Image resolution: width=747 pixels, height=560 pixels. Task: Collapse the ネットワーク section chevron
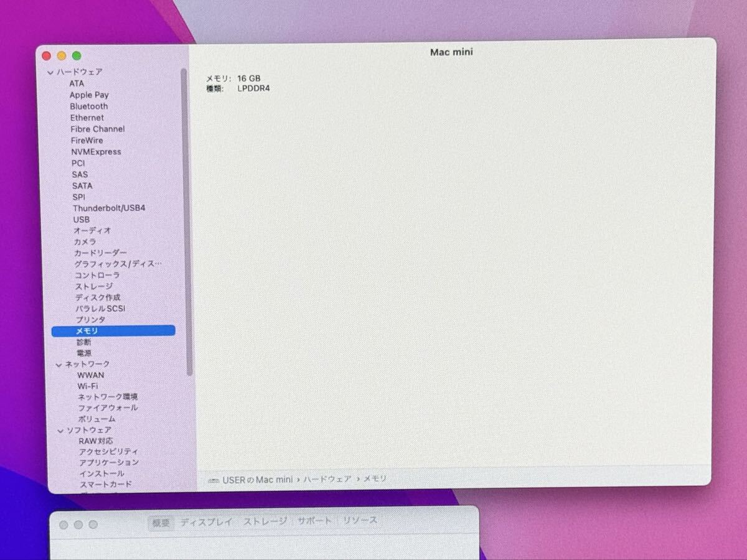(59, 365)
